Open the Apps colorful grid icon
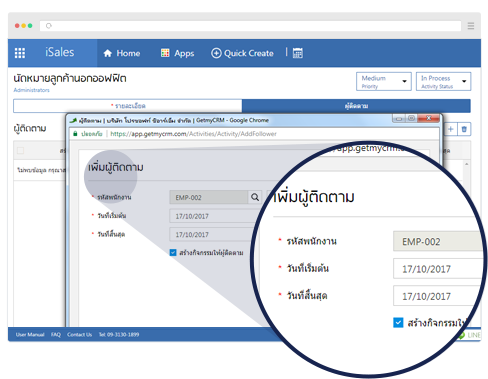 165,53
